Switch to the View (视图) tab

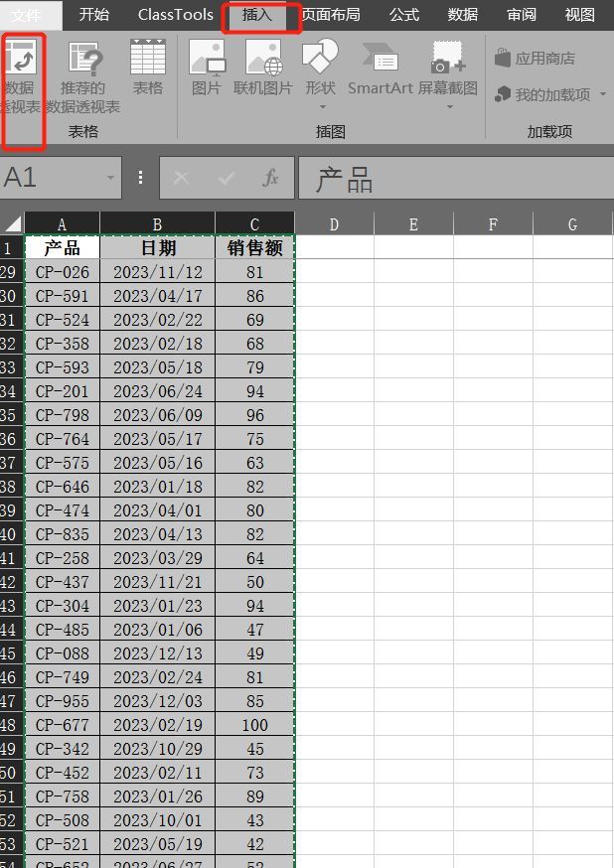579,14
